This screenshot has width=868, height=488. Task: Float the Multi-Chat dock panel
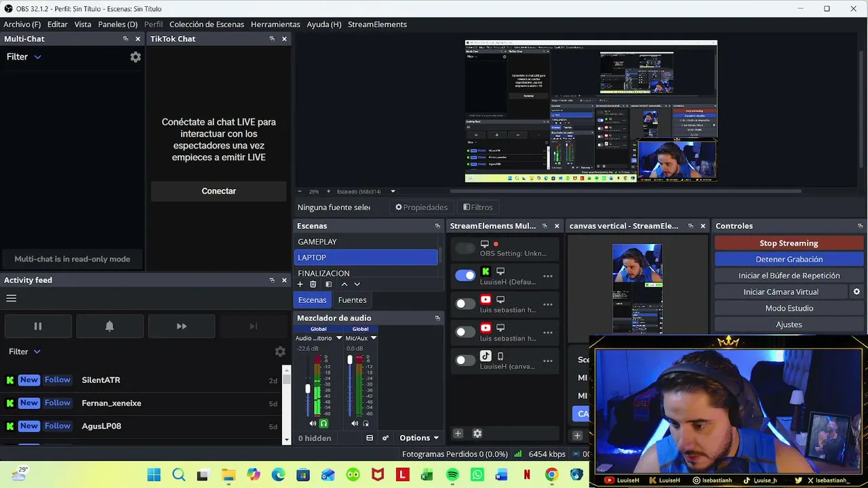click(125, 39)
